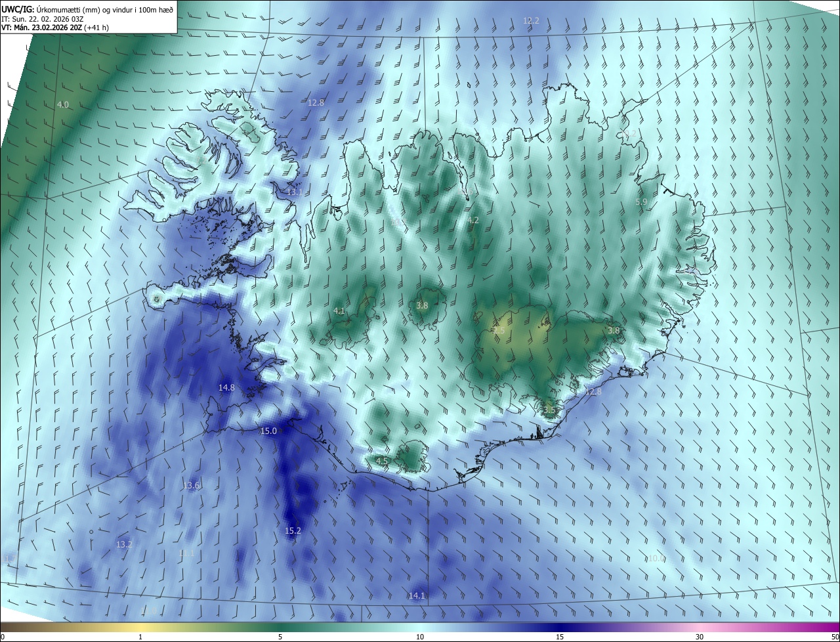The width and height of the screenshot is (840, 642).
Task: Click the 13.6 value label
Action: [x=191, y=486]
